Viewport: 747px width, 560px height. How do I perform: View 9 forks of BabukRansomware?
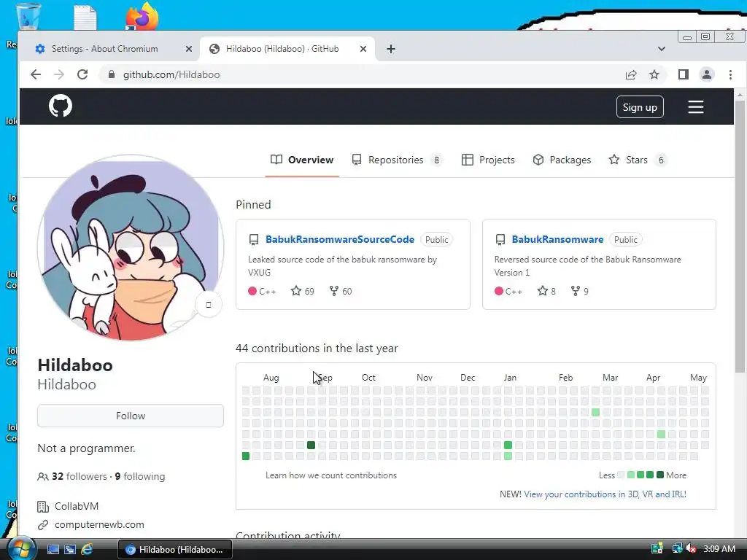point(580,291)
